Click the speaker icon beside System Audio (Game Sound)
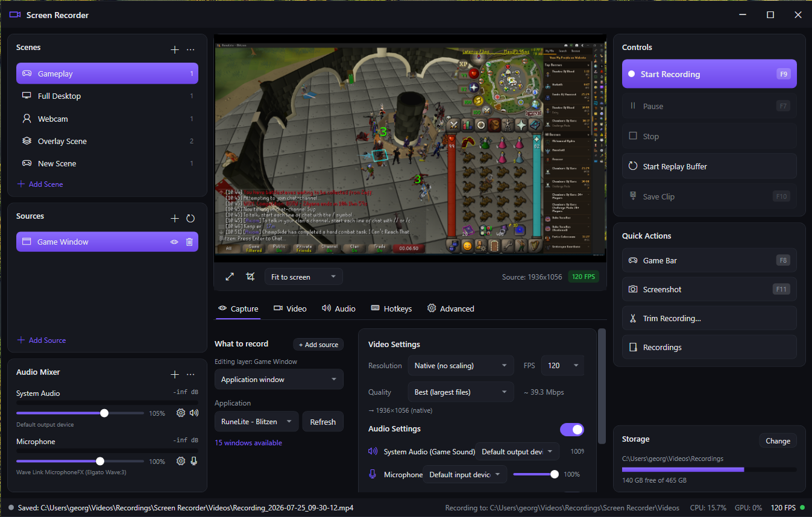This screenshot has width=812, height=517. point(373,451)
